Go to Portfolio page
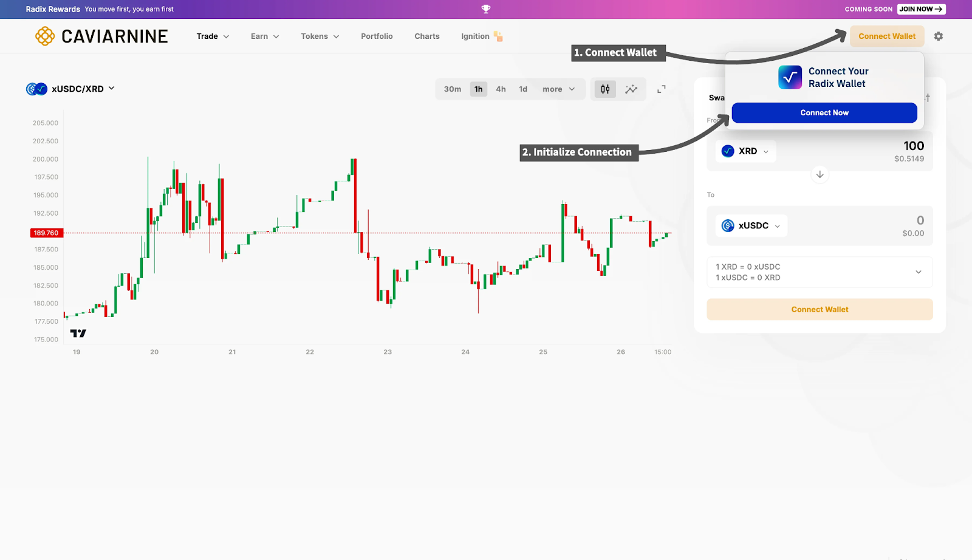Image resolution: width=972 pixels, height=560 pixels. (377, 36)
